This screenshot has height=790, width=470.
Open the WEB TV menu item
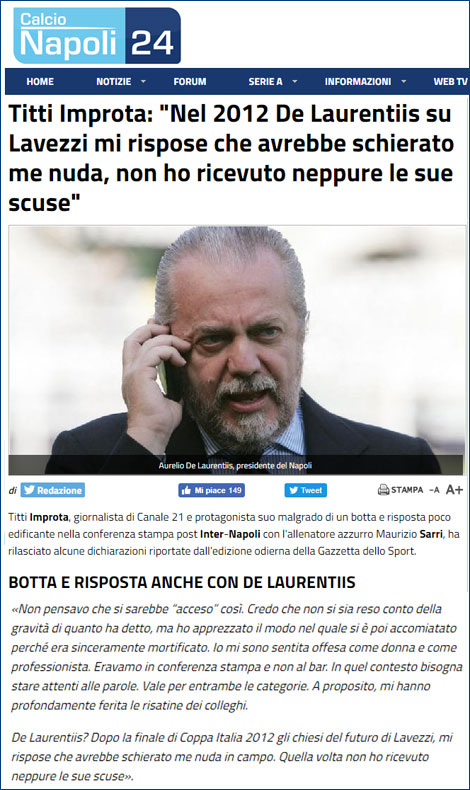tap(451, 82)
